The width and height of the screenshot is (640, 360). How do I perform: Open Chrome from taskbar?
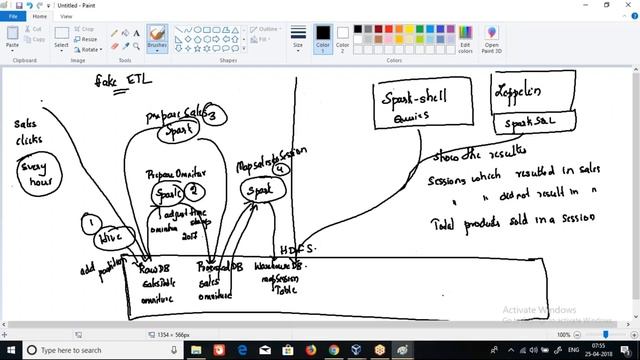coord(334,350)
